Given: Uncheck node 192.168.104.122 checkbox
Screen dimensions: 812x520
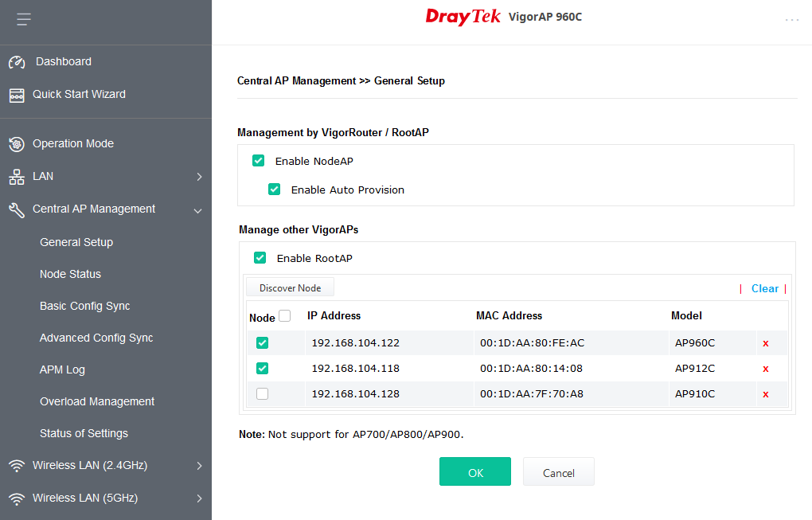Looking at the screenshot, I should click(x=263, y=343).
